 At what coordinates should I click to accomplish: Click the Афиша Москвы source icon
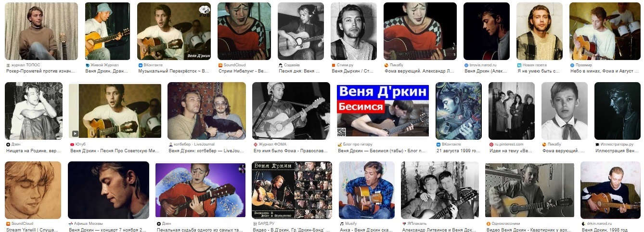[70, 224]
